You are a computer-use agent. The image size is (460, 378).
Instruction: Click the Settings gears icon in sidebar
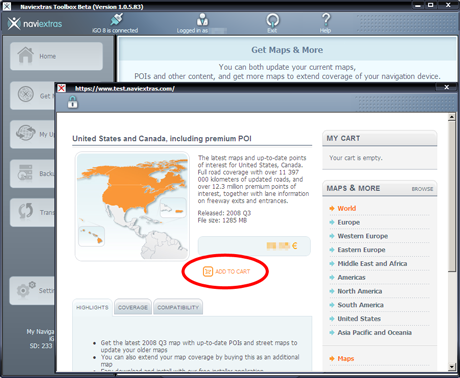click(x=26, y=289)
